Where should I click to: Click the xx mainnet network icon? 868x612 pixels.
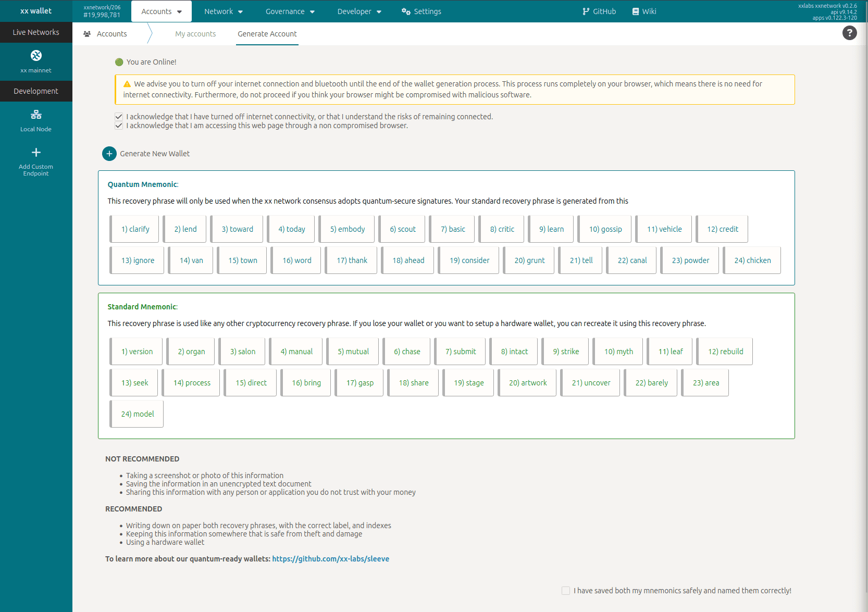[x=36, y=56]
